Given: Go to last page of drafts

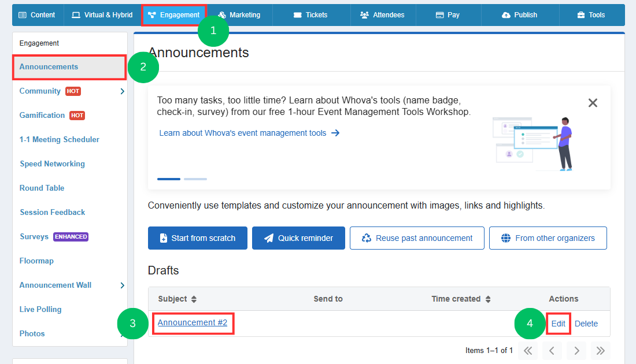Looking at the screenshot, I should point(601,351).
